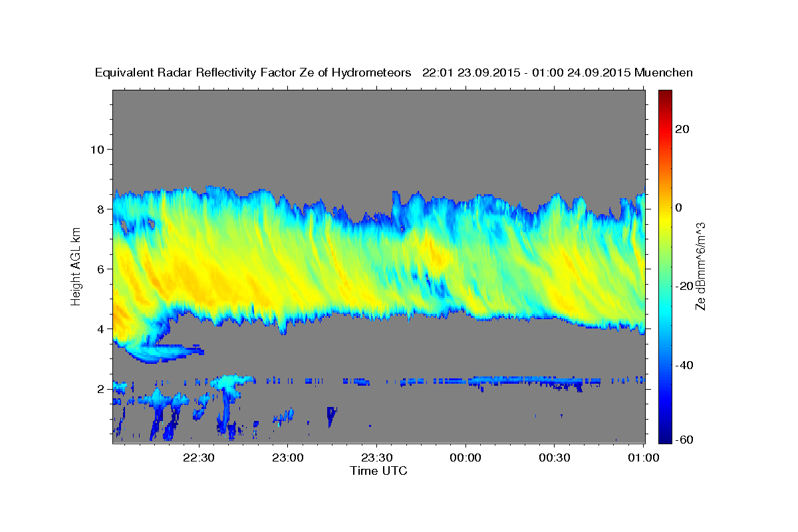Pick the yellow region of the colorbar
This screenshot has height=532, width=798.
(665, 219)
